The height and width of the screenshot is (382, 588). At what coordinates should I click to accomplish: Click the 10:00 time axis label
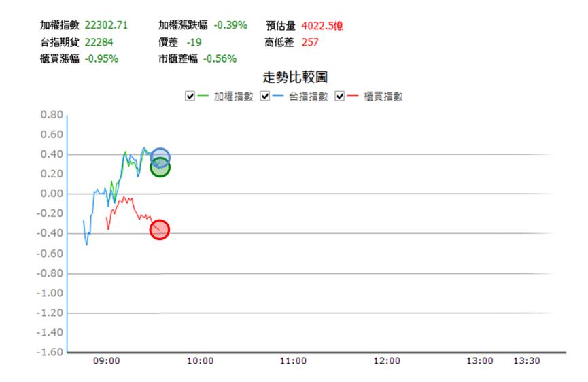[201, 361]
